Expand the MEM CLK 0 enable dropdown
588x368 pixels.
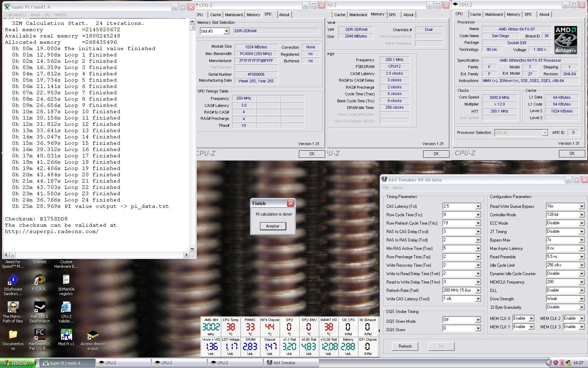click(x=531, y=319)
